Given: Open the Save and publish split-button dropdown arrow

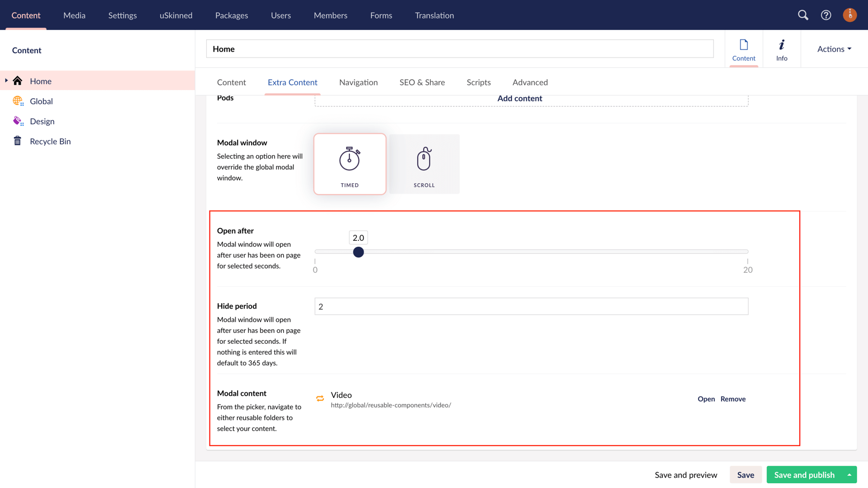Looking at the screenshot, I should click(850, 474).
